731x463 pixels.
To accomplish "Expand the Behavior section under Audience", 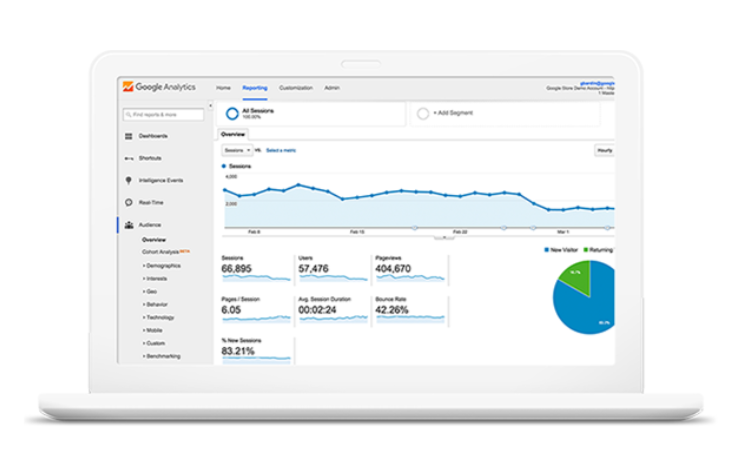I will 158,304.
